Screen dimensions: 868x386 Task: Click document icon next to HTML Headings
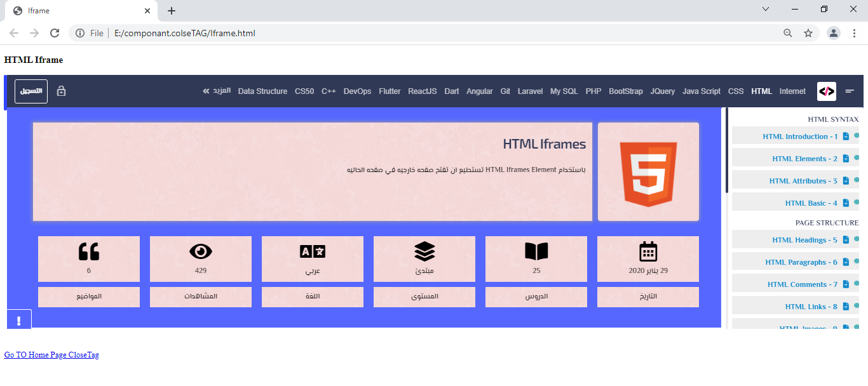pyautogui.click(x=846, y=239)
